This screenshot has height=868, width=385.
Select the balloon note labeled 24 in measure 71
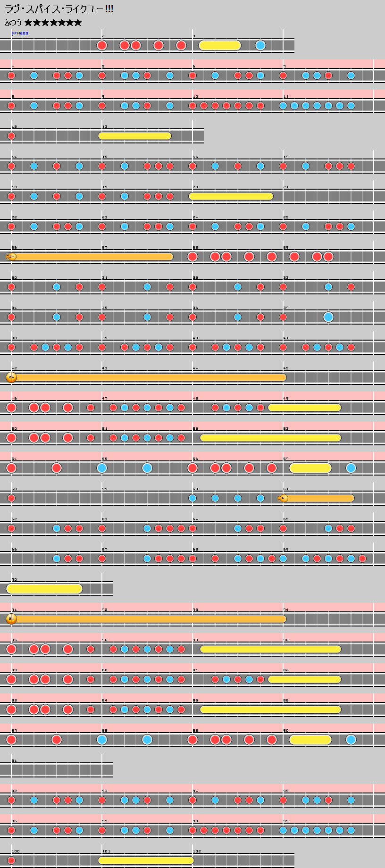tap(11, 619)
